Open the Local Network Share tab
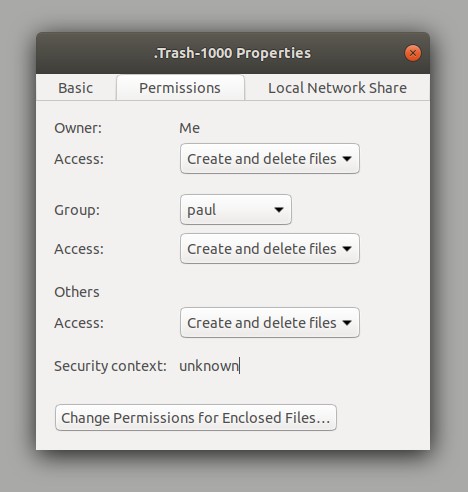Viewport: 468px width, 492px height. [337, 88]
